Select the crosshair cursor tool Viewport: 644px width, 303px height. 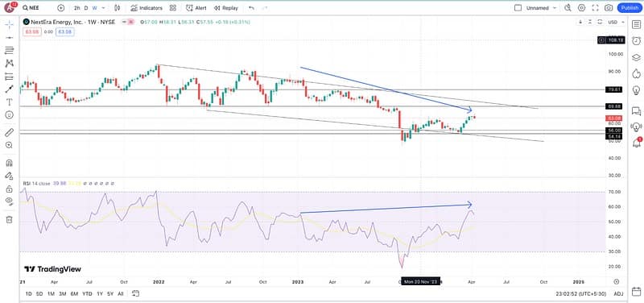9,24
